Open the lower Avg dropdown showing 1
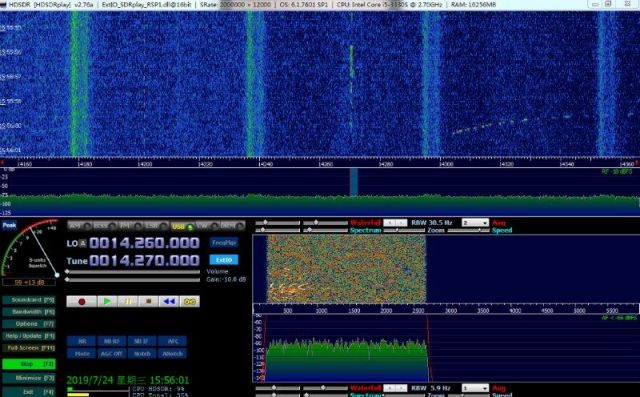Image resolution: width=640 pixels, height=397 pixels. pos(475,388)
